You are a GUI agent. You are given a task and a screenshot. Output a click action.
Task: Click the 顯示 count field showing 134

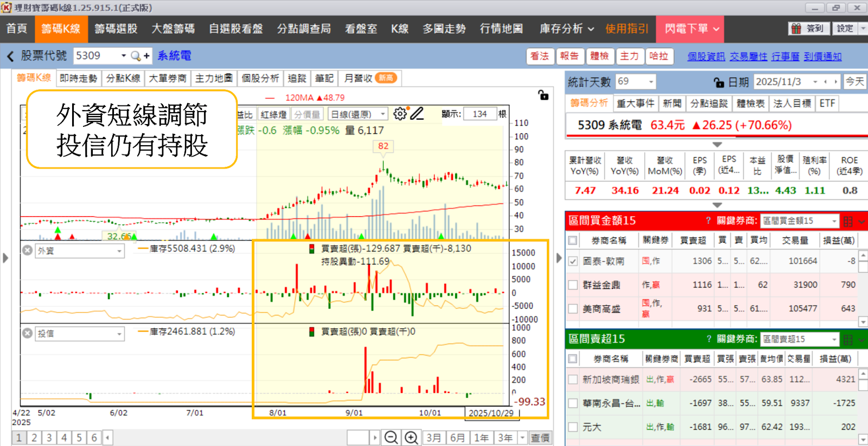[x=480, y=114]
